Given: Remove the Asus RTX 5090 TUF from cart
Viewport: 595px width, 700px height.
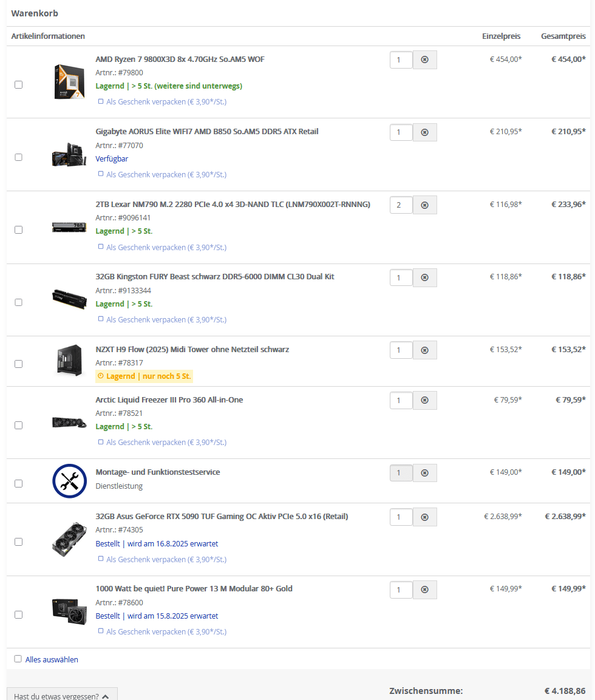Looking at the screenshot, I should tap(424, 517).
